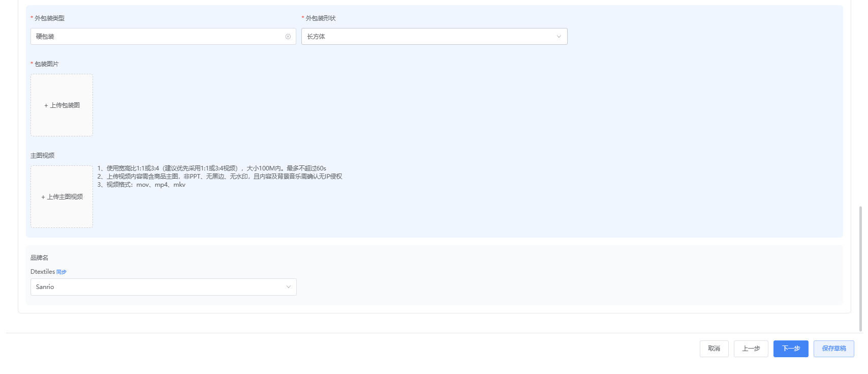Open the brand dropdown showing Sanrio
Screen dimensions: 868x374
click(x=164, y=287)
